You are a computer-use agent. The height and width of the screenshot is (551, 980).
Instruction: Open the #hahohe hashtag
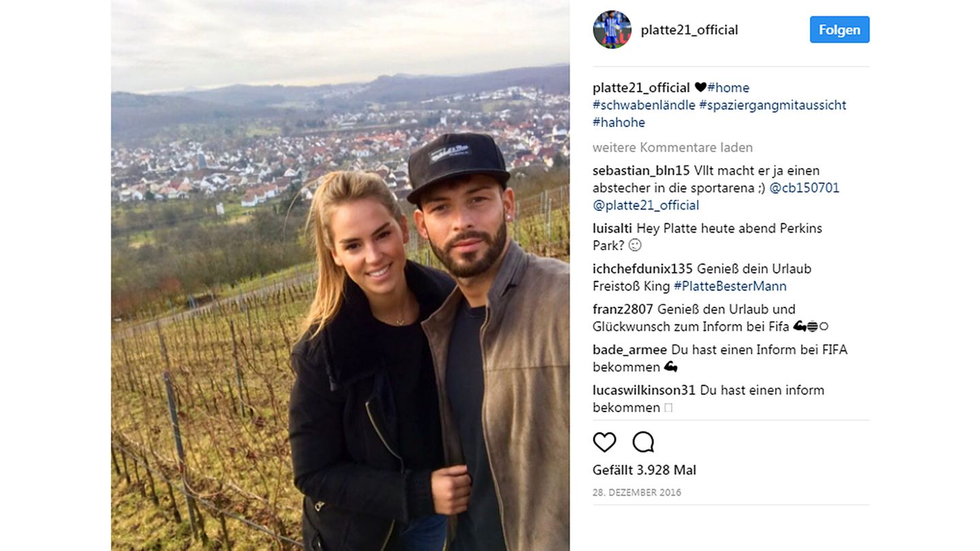[619, 123]
